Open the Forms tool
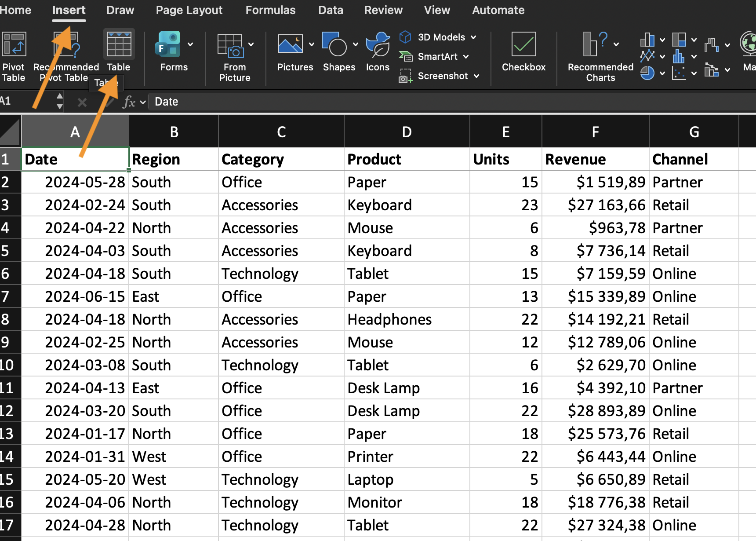The image size is (756, 541). tap(168, 45)
